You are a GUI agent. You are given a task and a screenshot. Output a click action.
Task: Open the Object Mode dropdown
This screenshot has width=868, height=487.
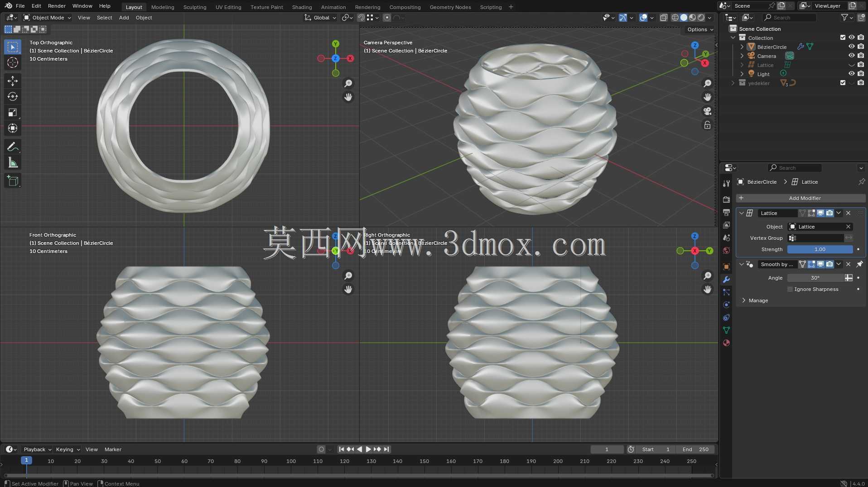click(48, 18)
